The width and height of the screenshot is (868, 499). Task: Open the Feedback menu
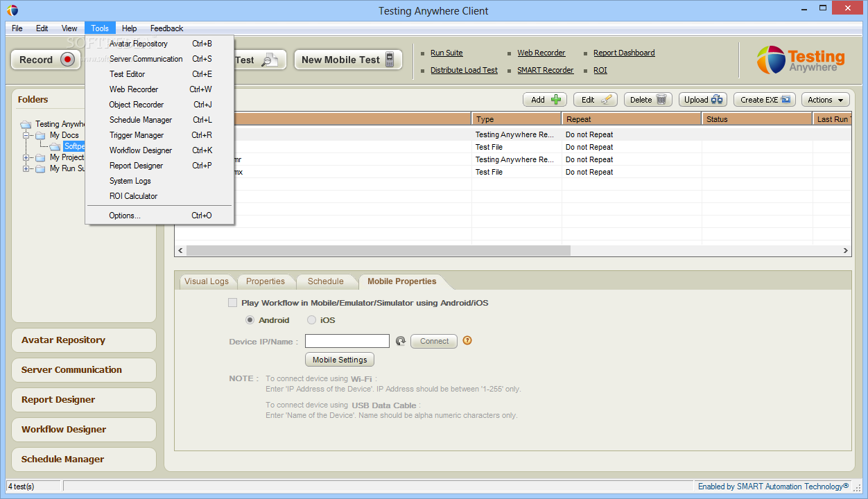(166, 28)
